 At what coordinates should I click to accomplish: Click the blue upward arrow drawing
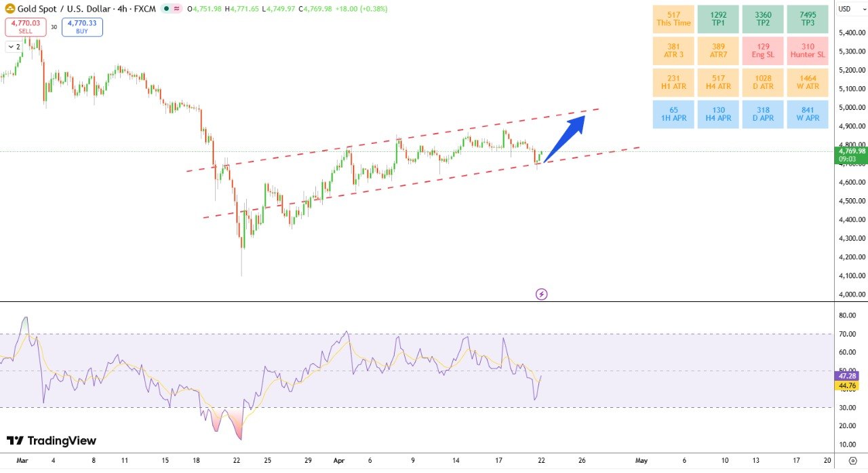click(x=564, y=139)
